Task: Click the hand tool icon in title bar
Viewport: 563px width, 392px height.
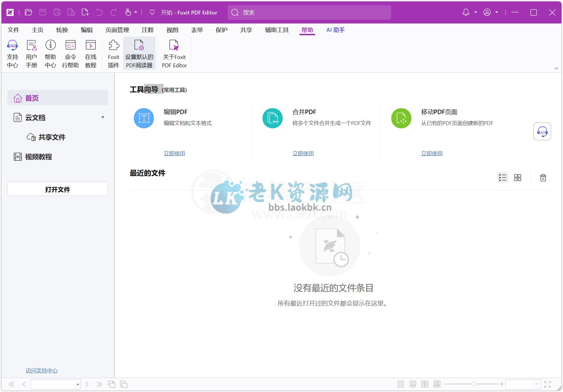Action: point(128,12)
